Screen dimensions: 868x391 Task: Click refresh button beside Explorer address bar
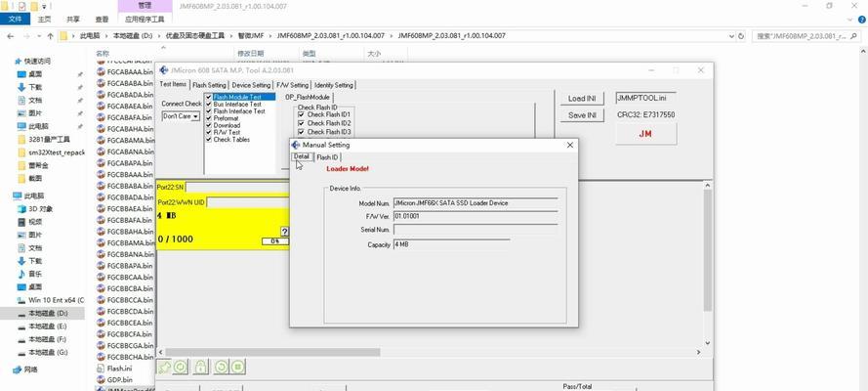tap(742, 36)
